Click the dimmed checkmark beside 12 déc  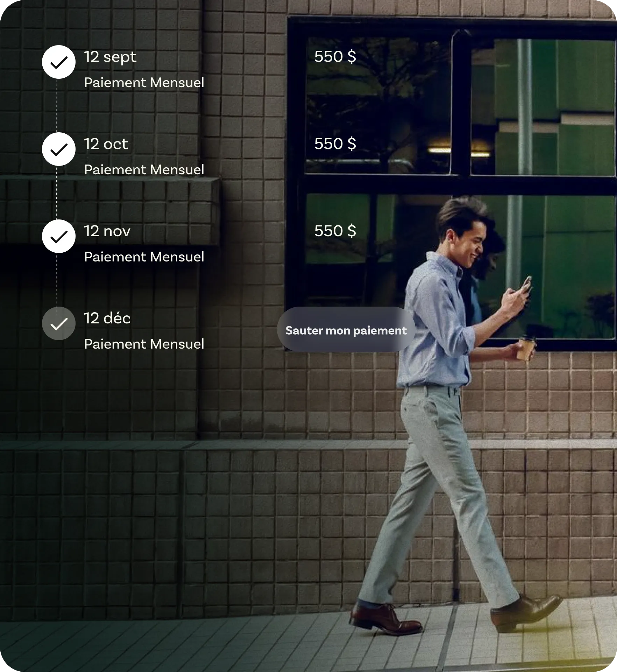click(x=59, y=323)
